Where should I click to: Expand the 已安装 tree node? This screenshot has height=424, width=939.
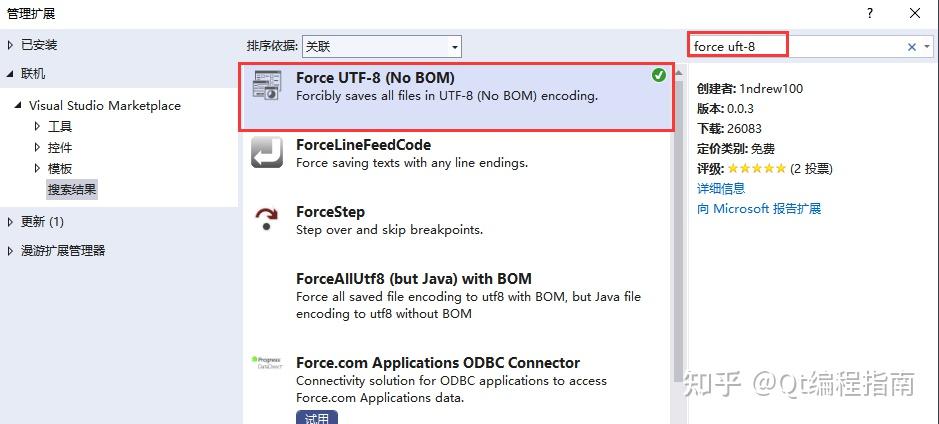click(11, 45)
